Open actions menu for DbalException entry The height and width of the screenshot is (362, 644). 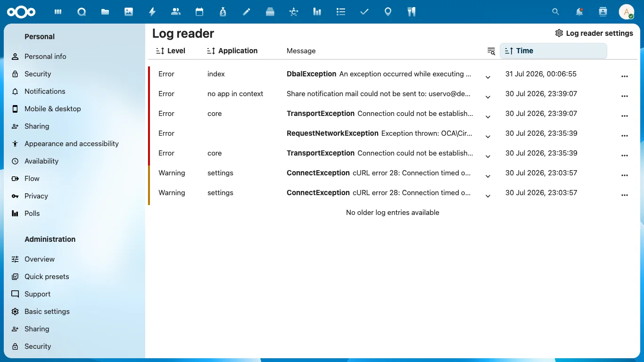tap(625, 76)
